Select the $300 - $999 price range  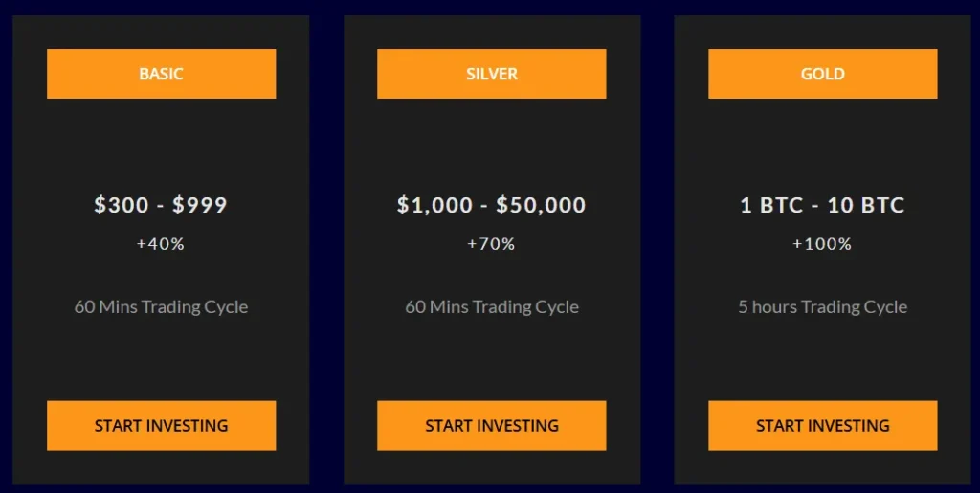point(161,204)
